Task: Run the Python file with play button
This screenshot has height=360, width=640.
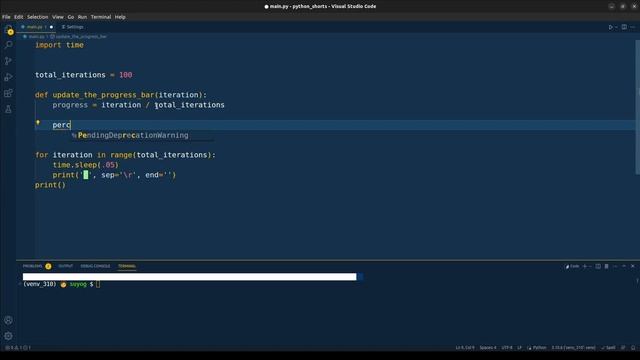Action: 611,27
